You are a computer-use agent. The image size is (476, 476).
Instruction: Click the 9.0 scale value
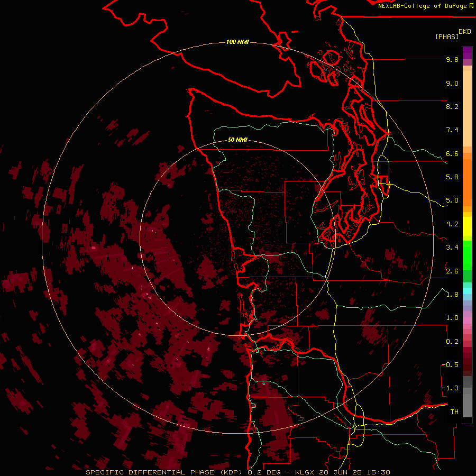click(452, 83)
